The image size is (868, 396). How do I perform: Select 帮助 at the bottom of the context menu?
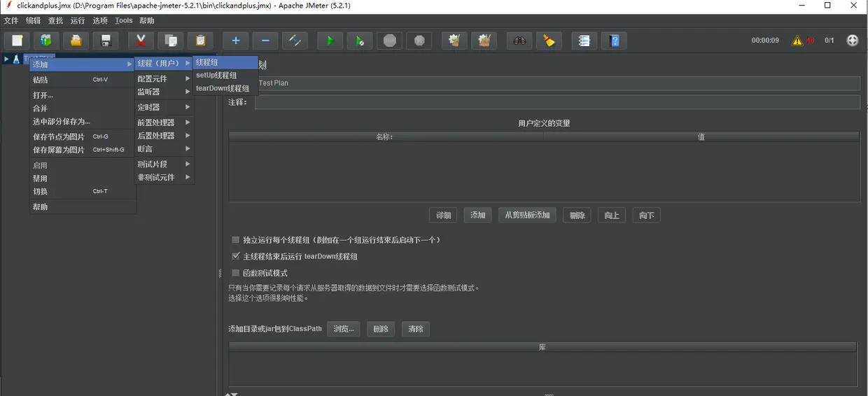click(x=83, y=207)
